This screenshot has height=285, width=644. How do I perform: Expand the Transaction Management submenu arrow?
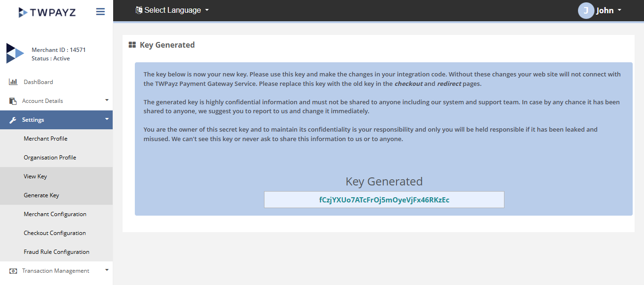pos(107,270)
